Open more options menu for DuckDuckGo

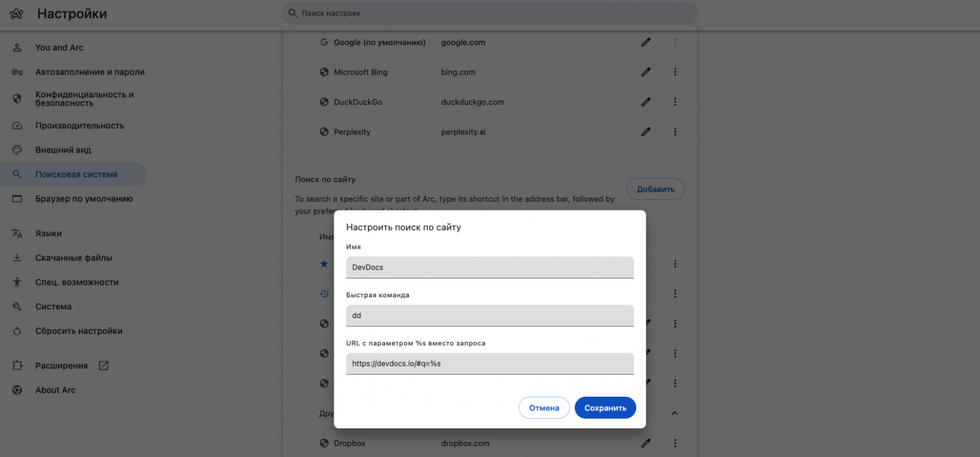click(x=675, y=102)
